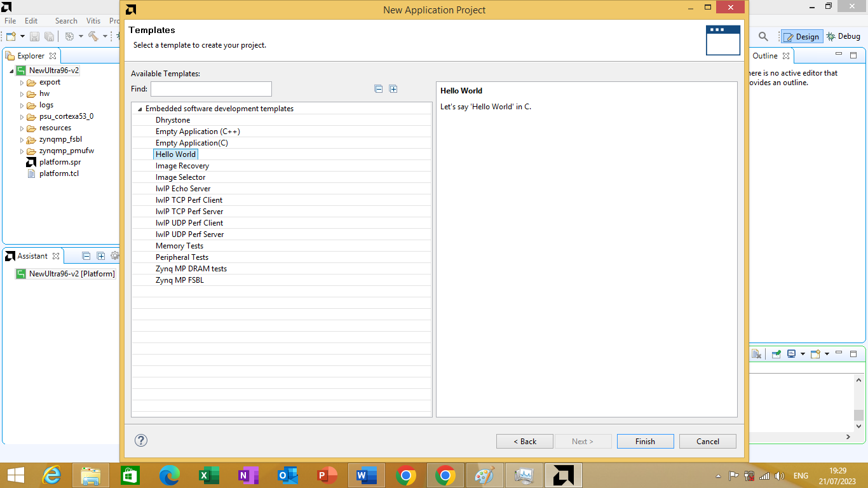The image size is (868, 488).
Task: Click the Windows Start button
Action: pos(15,475)
